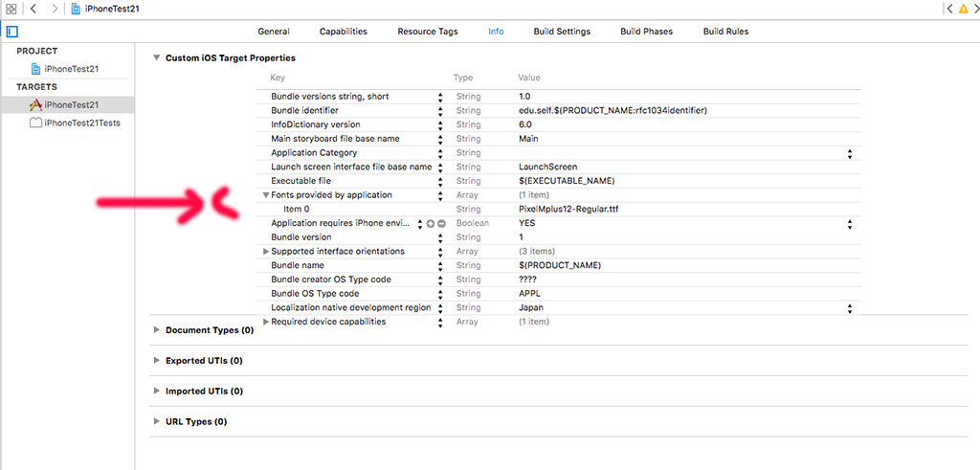This screenshot has width=980, height=470.
Task: Click the iPhoneTest21 breadcrumb title
Action: [x=111, y=9]
